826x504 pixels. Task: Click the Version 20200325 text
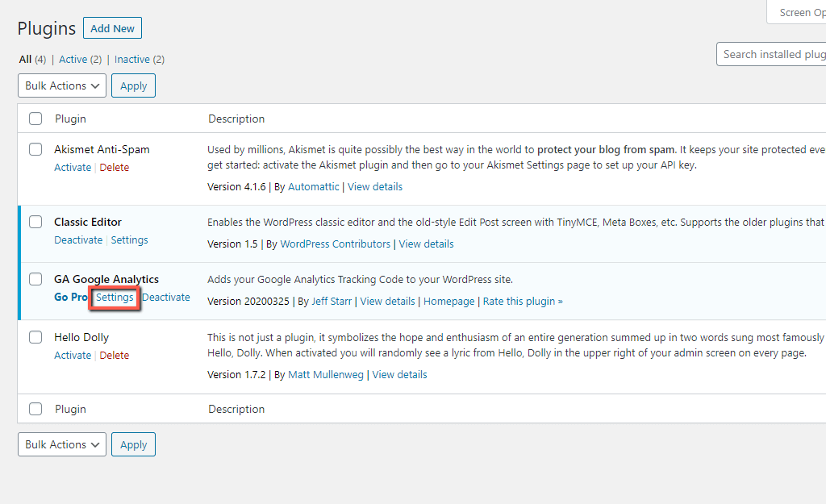[x=248, y=302]
